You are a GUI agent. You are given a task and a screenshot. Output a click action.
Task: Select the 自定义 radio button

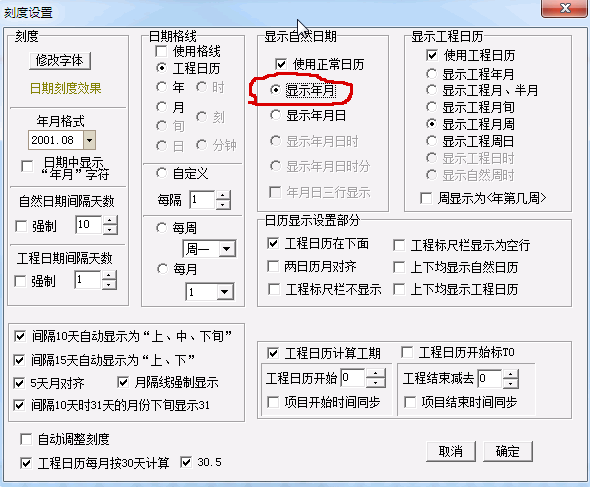point(161,173)
